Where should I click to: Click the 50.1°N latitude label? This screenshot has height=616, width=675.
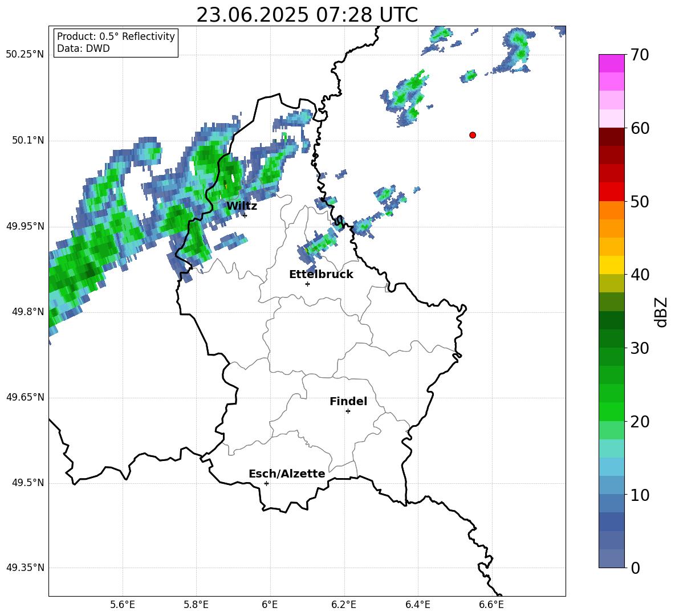tap(28, 140)
